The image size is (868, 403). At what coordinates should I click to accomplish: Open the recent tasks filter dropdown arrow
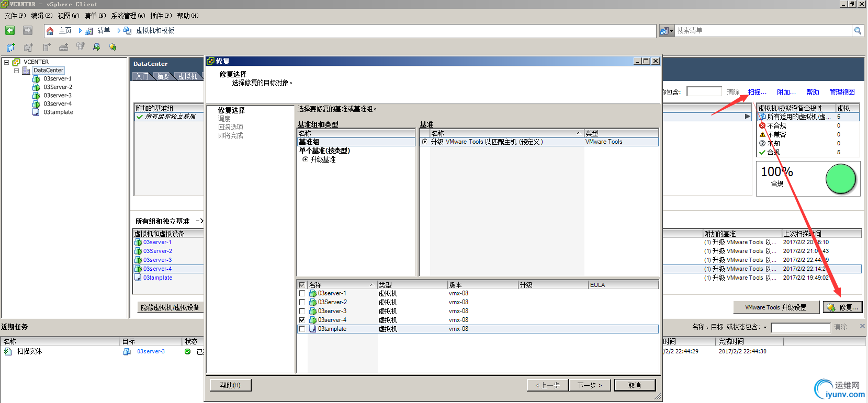click(x=765, y=328)
